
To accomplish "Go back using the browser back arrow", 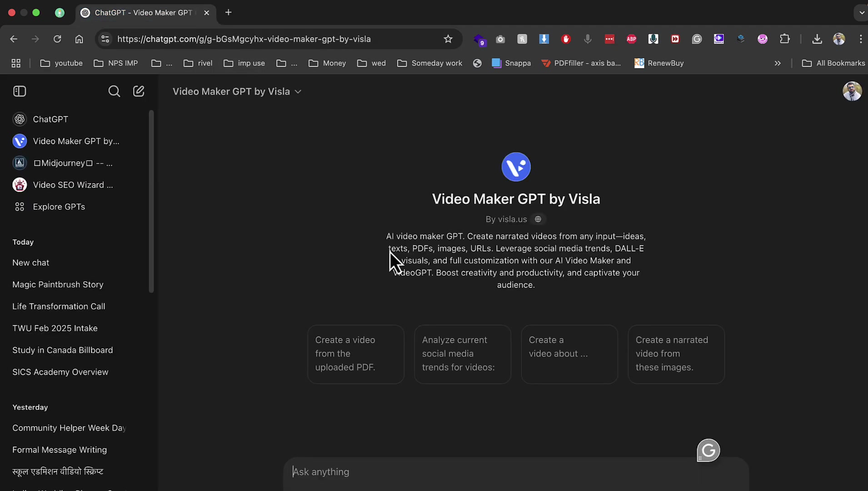I will (x=13, y=39).
